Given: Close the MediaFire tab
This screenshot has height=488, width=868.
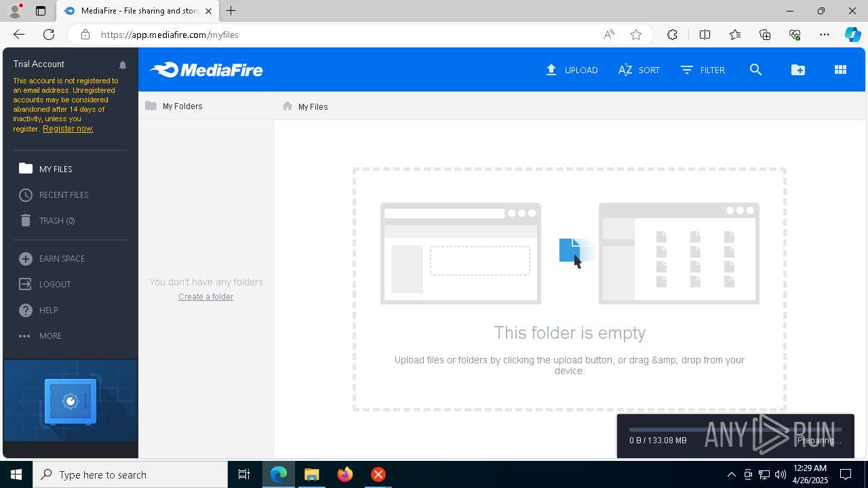Looking at the screenshot, I should coord(209,11).
